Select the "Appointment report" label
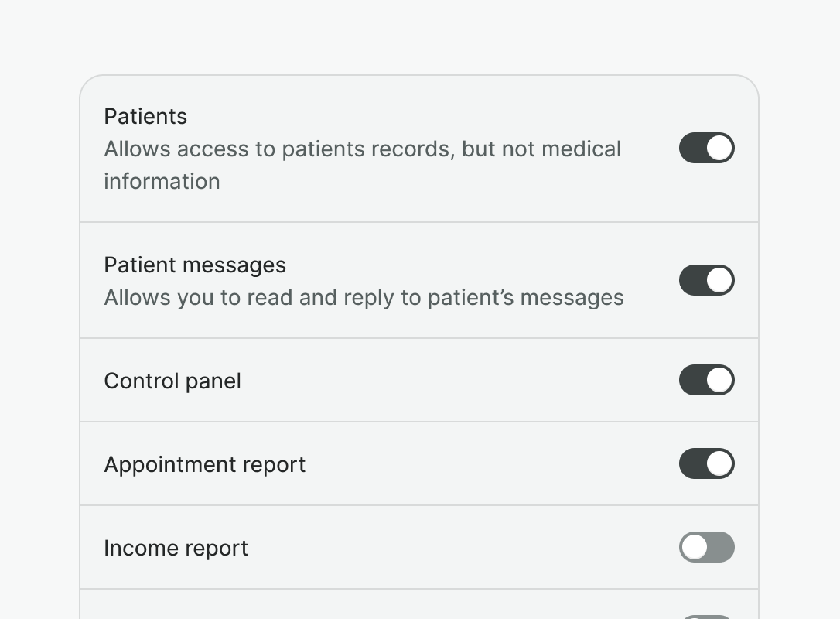840x619 pixels. tap(205, 464)
